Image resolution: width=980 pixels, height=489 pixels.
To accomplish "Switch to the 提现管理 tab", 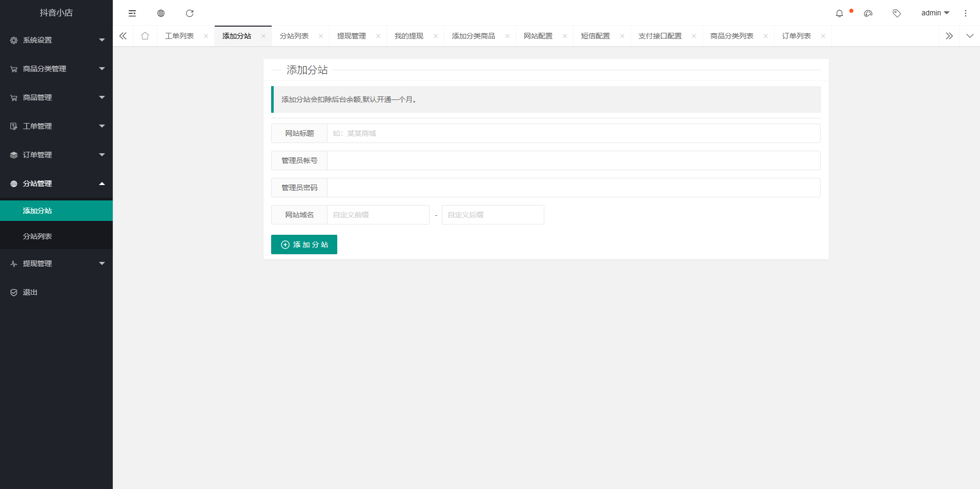I will (x=351, y=35).
